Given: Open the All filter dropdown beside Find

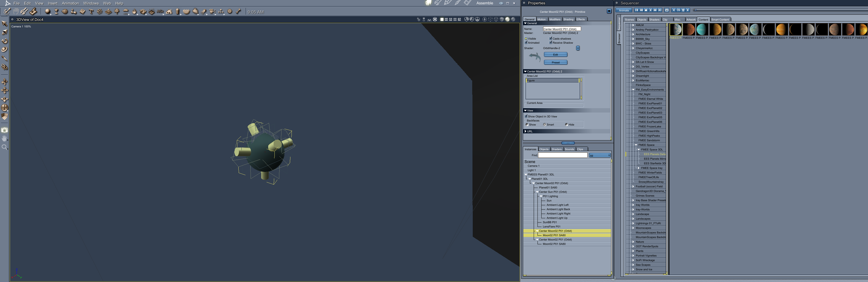Looking at the screenshot, I should coord(600,155).
